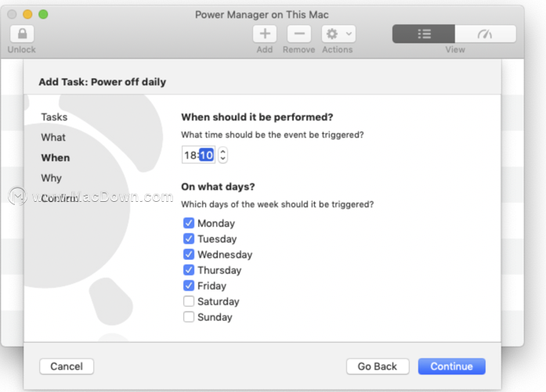
Task: Select the When step in sidebar
Action: pyautogui.click(x=56, y=157)
